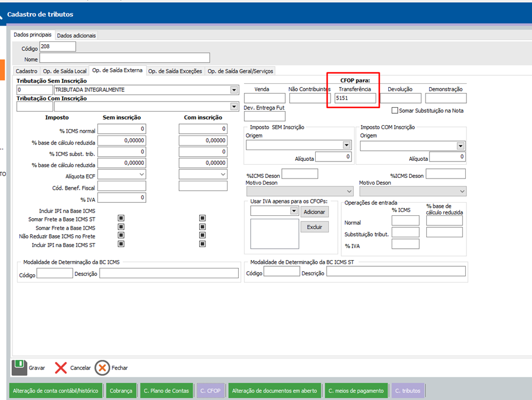Image resolution: width=532 pixels, height=400 pixels.
Task: Open the C. Plano de Contas window tab
Action: coord(166,390)
